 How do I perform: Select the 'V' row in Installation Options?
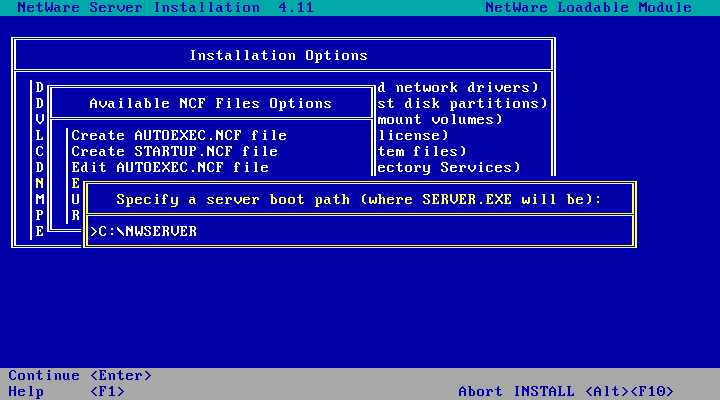coord(39,119)
